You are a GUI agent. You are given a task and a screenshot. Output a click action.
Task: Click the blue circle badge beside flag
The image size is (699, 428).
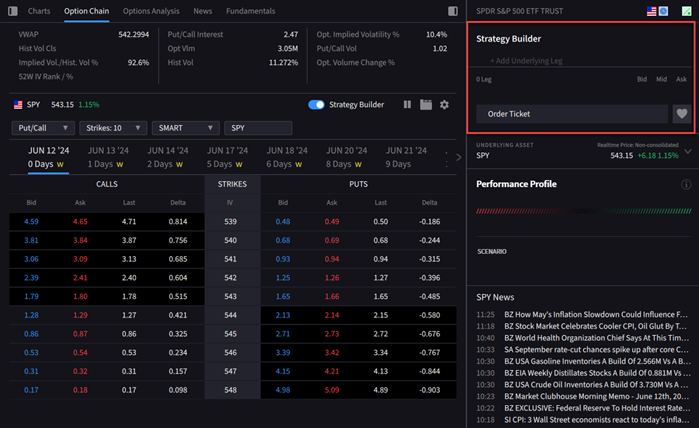663,11
